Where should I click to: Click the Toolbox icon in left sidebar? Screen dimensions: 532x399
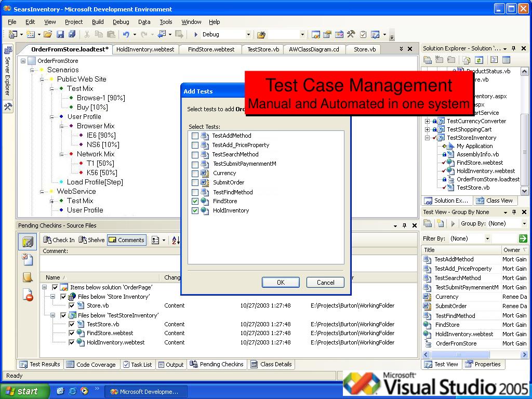coord(8,107)
